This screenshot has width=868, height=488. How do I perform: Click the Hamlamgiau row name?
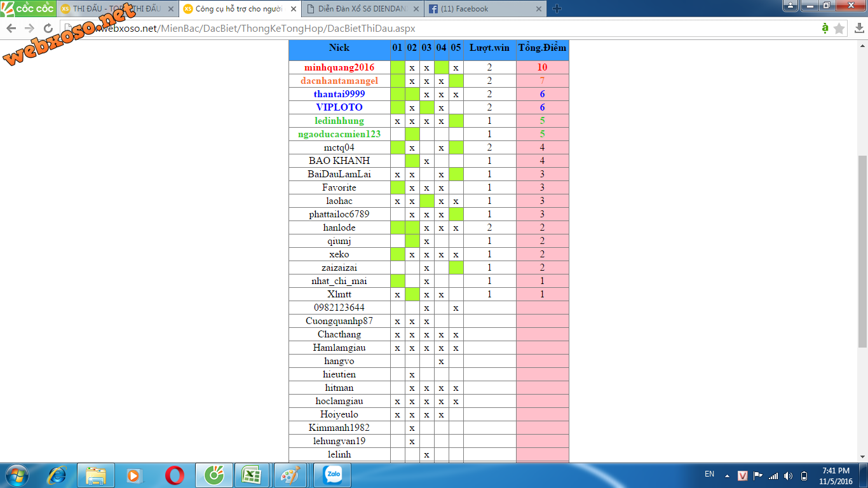(339, 348)
